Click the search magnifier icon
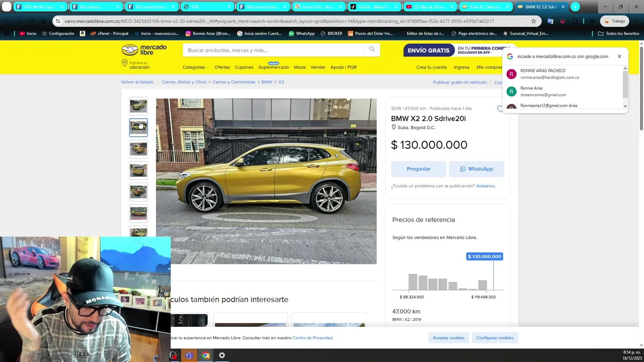Image resolution: width=644 pixels, height=362 pixels. pyautogui.click(x=372, y=49)
